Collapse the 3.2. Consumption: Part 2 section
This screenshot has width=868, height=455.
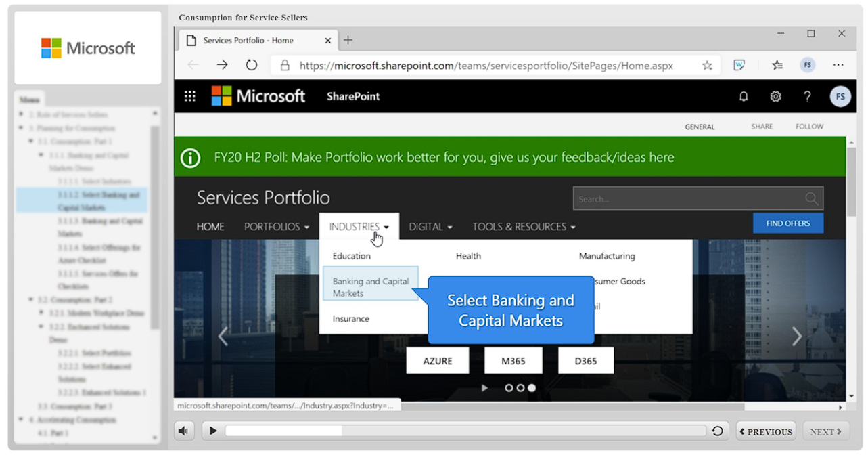pyautogui.click(x=31, y=300)
